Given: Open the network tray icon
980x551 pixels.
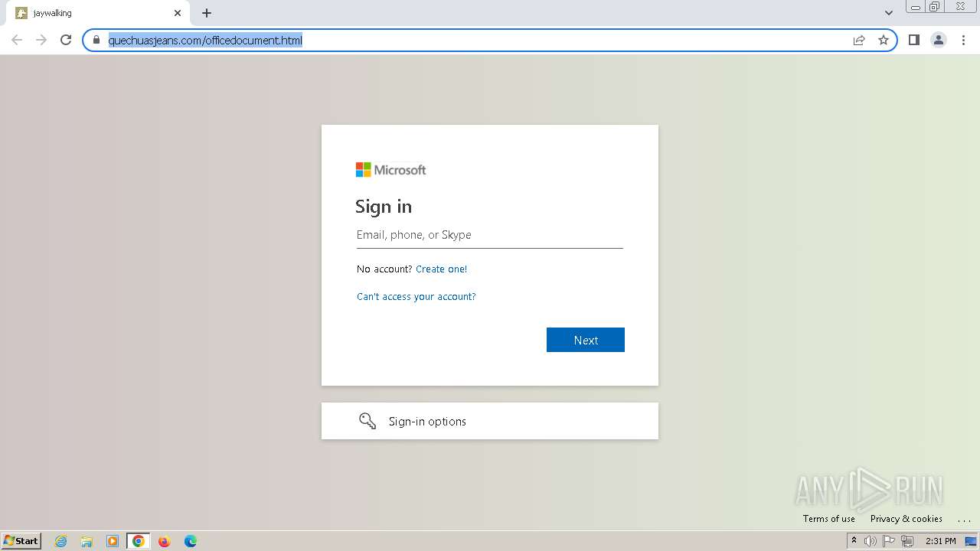Looking at the screenshot, I should [907, 541].
